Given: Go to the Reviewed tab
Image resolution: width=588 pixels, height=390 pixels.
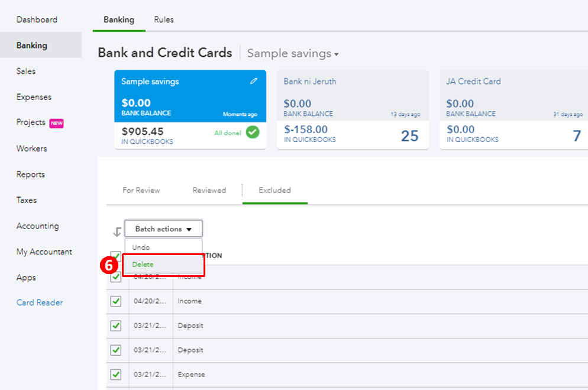Looking at the screenshot, I should (x=209, y=191).
